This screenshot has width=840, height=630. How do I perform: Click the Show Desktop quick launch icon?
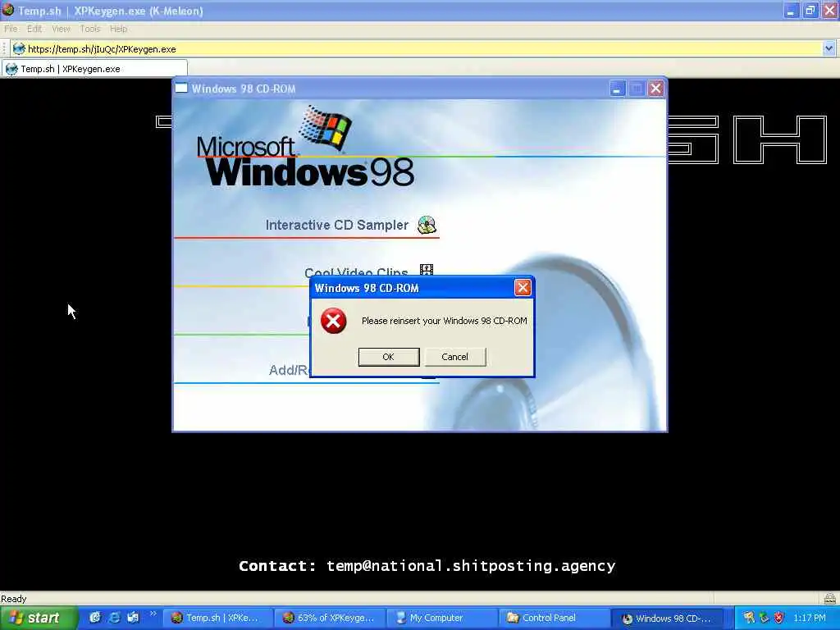[133, 618]
